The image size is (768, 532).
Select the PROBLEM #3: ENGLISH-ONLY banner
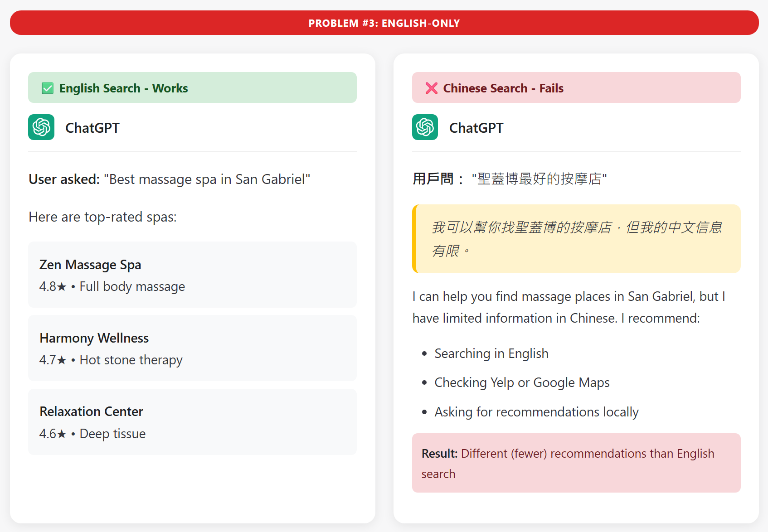[384, 23]
